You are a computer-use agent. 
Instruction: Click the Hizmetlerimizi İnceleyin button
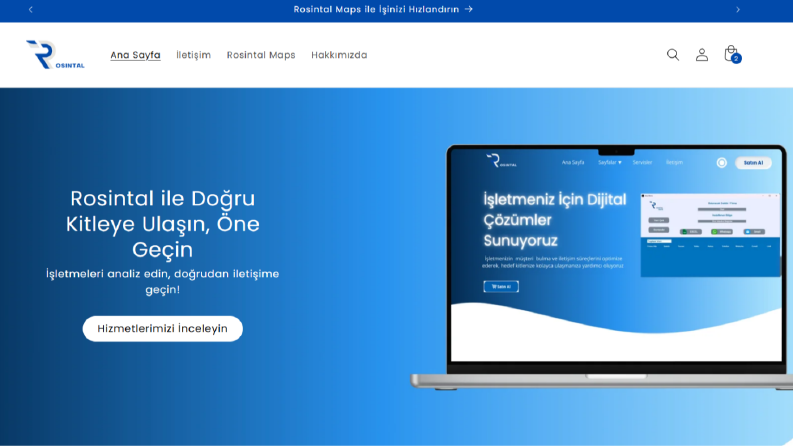pos(162,329)
